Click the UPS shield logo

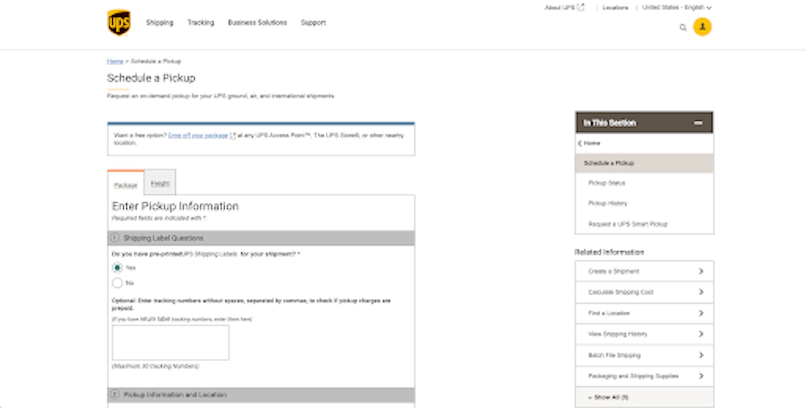(x=119, y=23)
